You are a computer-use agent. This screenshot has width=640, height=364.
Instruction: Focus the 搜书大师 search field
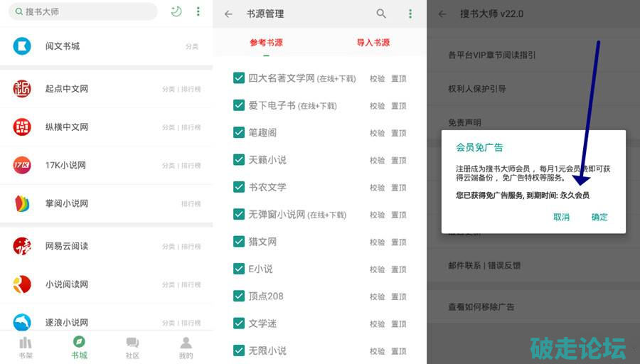[x=85, y=11]
